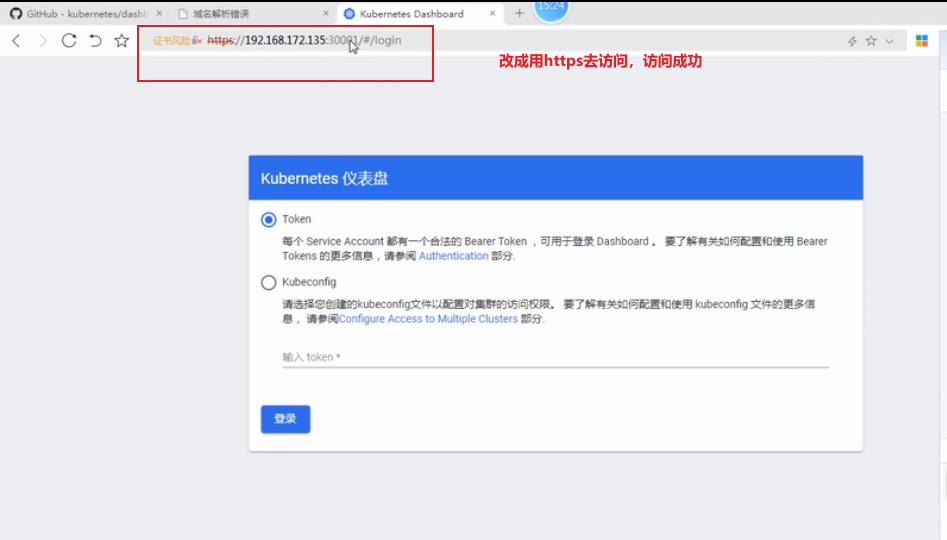Click the URL text in the address bar

click(x=304, y=40)
